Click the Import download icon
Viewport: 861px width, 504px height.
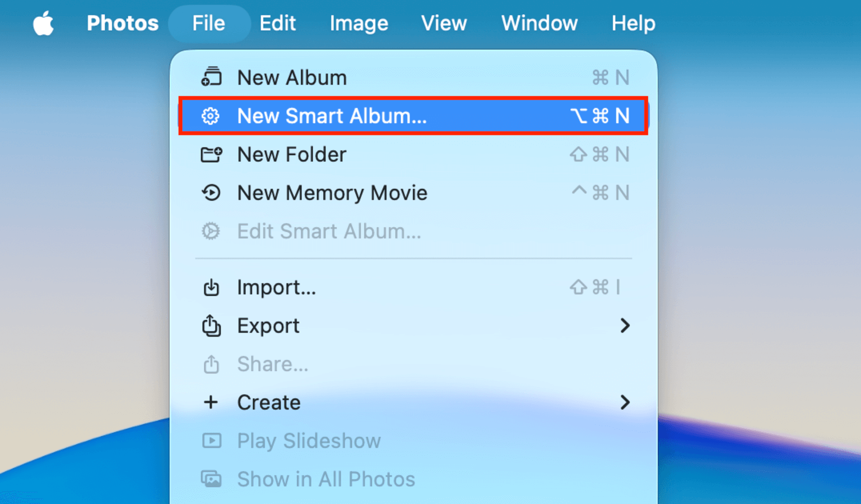(x=211, y=287)
